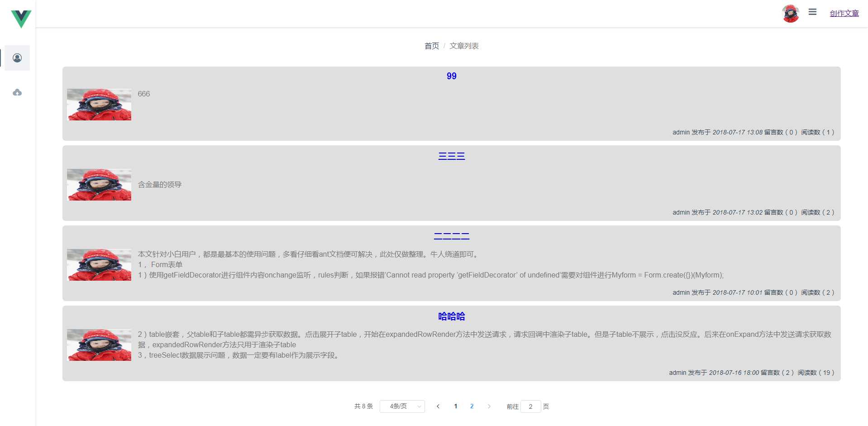This screenshot has width=868, height=426.
Task: Go to 首页 breadcrumb
Action: click(x=432, y=46)
